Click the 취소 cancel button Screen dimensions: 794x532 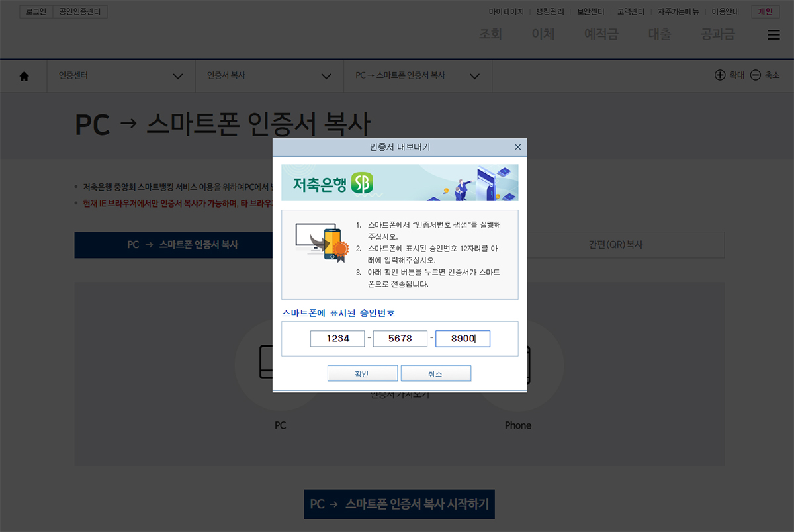tap(436, 373)
